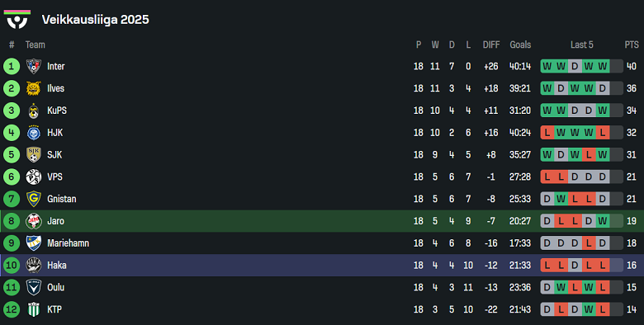Click the DIFF column header
This screenshot has height=325, width=644.
pyautogui.click(x=491, y=45)
